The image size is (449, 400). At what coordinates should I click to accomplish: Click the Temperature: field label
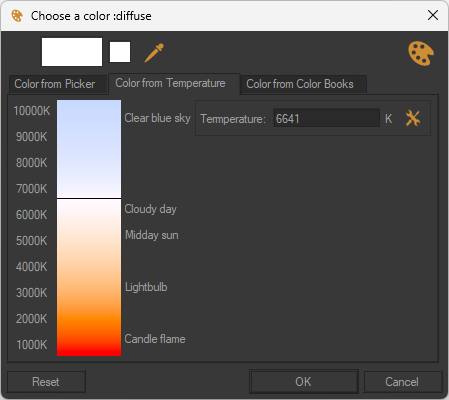tap(233, 119)
